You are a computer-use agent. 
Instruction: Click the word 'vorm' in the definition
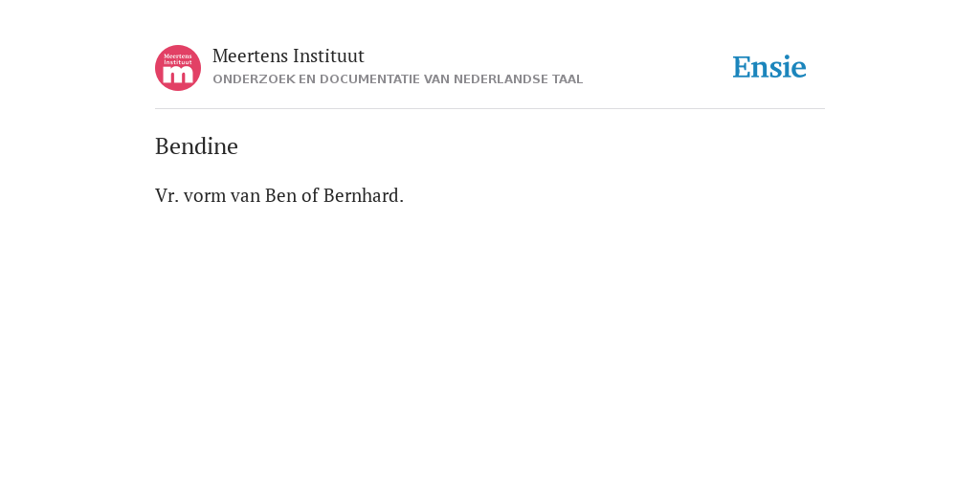(205, 196)
